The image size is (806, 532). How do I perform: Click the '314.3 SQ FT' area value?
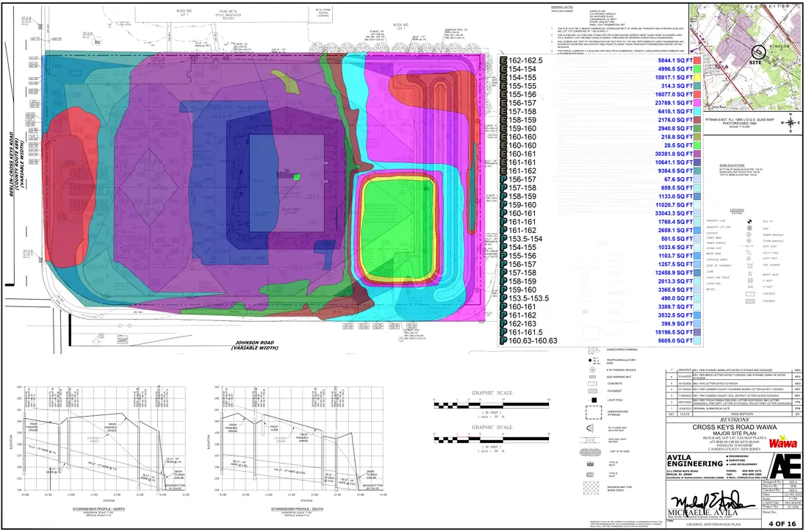pyautogui.click(x=677, y=86)
